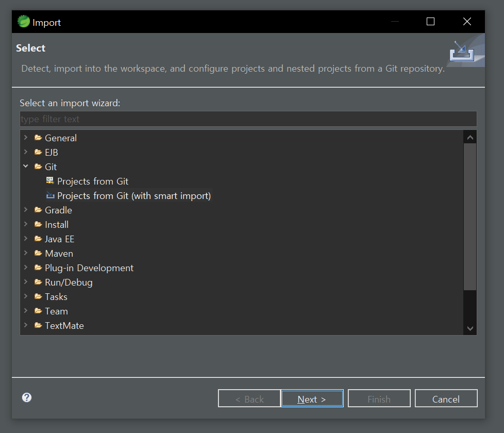This screenshot has height=433, width=504.
Task: Focus the type filter text field
Action: click(248, 119)
